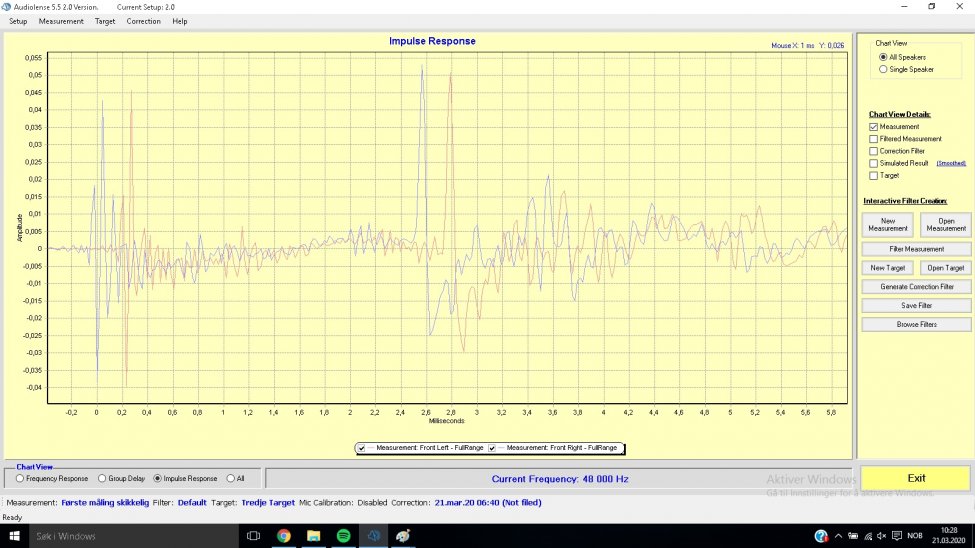
Task: Open File Explorer from the taskbar
Action: (x=313, y=536)
